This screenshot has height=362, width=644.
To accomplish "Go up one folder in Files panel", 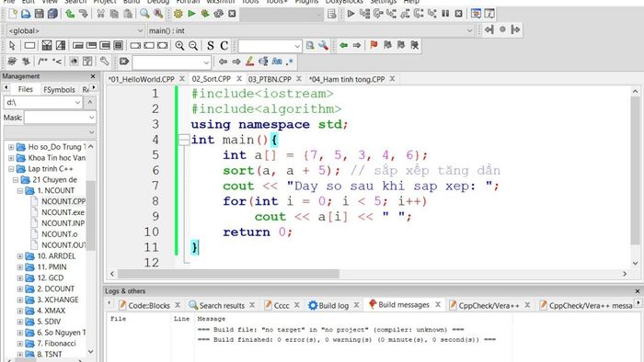I will pos(90,103).
